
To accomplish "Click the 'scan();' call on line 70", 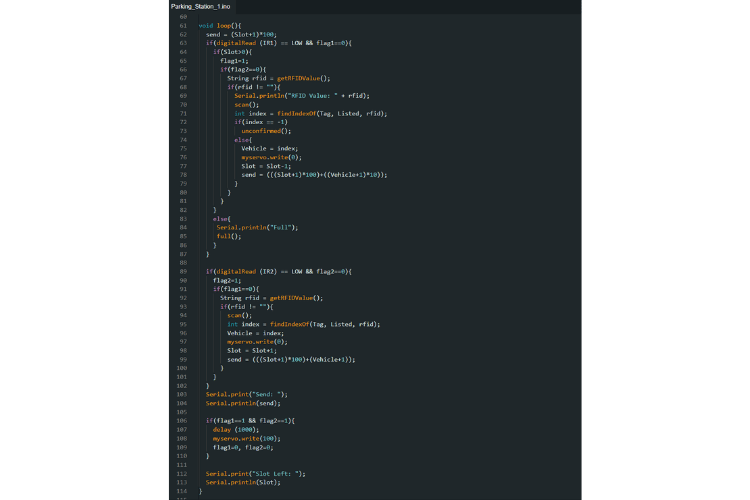I will [246, 105].
